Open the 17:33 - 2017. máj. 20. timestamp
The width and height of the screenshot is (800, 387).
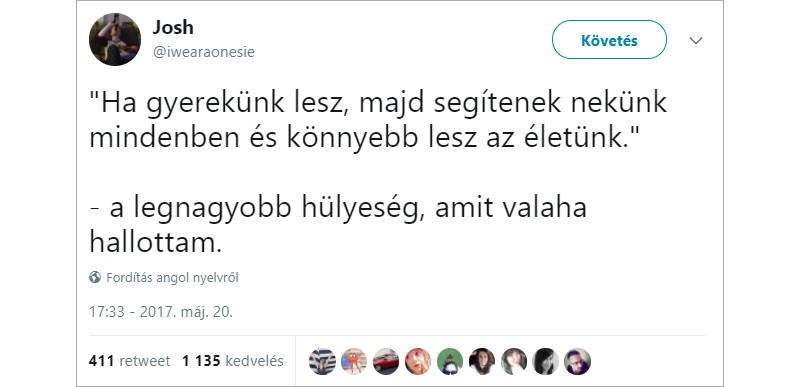(x=161, y=312)
